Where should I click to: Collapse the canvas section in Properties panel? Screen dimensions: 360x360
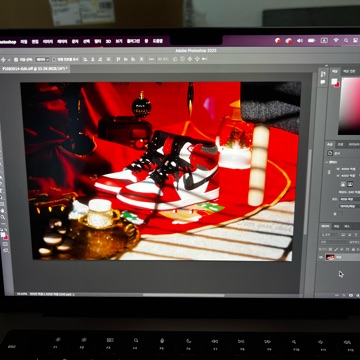pos(326,162)
